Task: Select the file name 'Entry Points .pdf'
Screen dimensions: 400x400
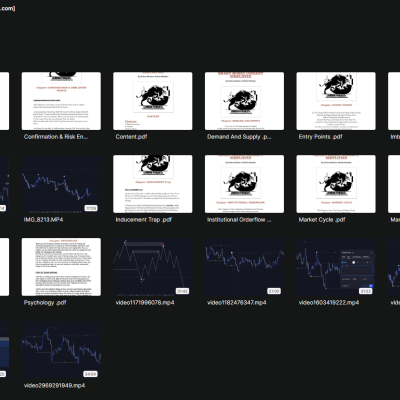Action: [320, 137]
